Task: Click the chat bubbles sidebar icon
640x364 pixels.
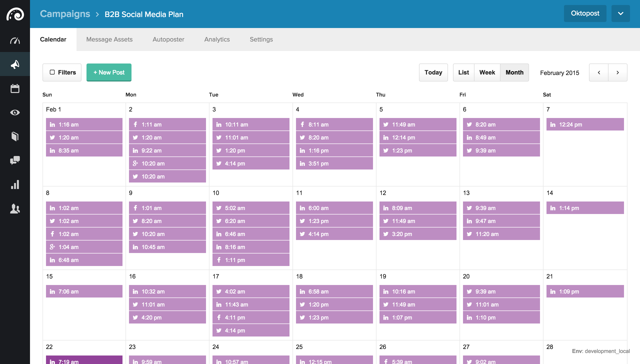Action: 15,160
